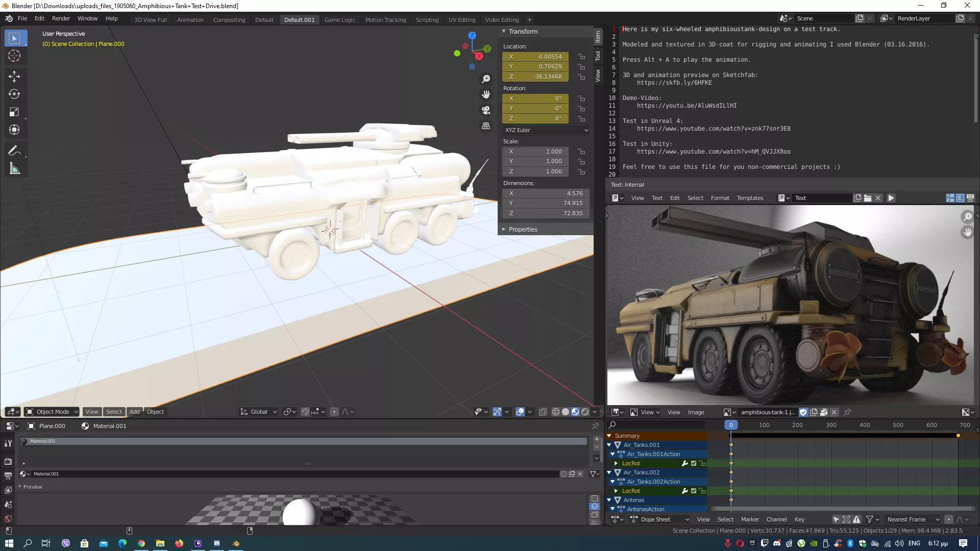980x551 pixels.
Task: Open the Templates menu in Text Editor
Action: [750, 198]
